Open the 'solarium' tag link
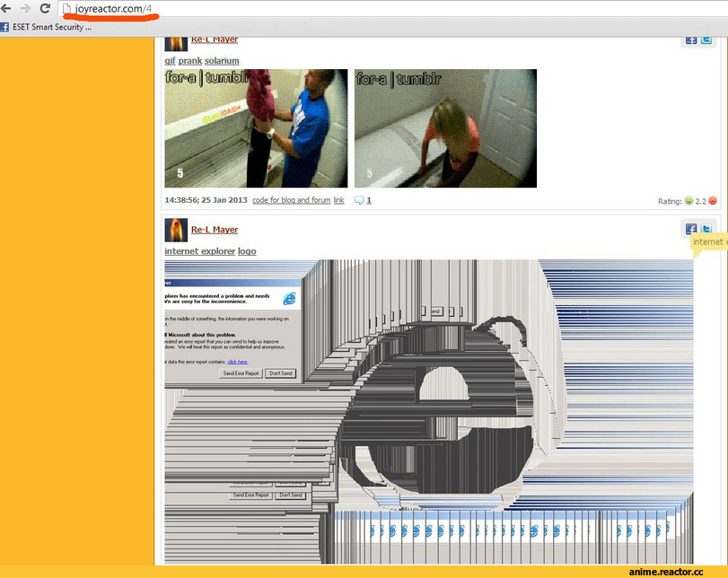The image size is (728, 578). tap(222, 61)
